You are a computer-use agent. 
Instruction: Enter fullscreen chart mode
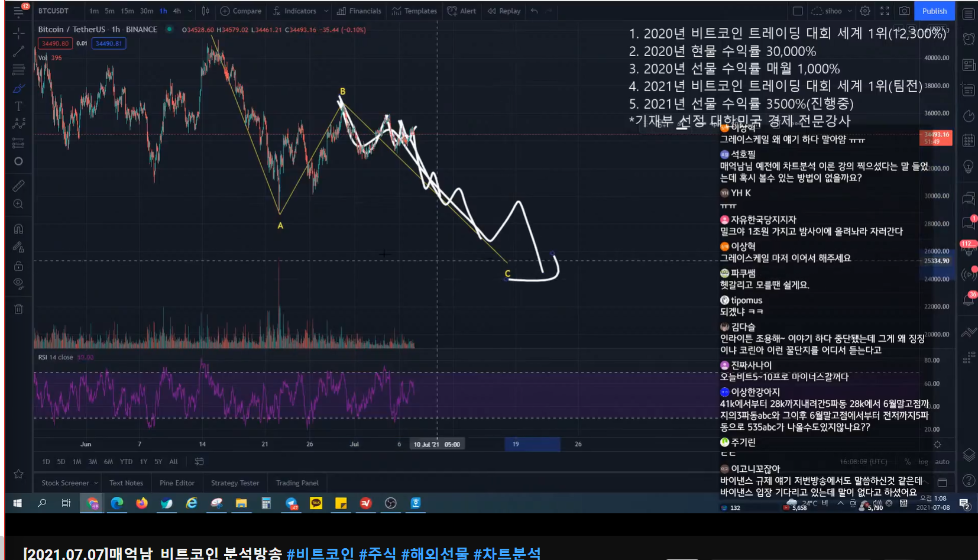885,11
